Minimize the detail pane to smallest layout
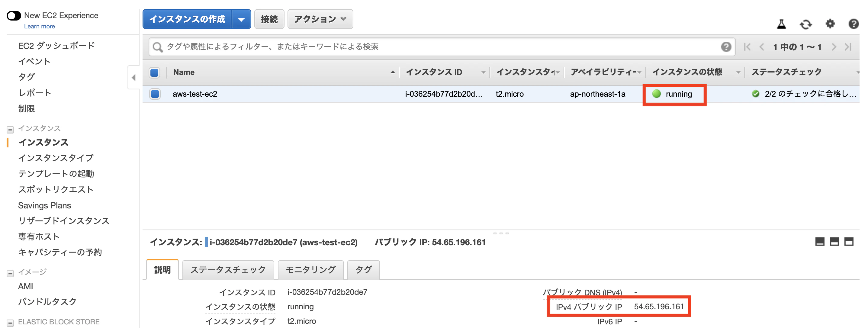 (819, 242)
